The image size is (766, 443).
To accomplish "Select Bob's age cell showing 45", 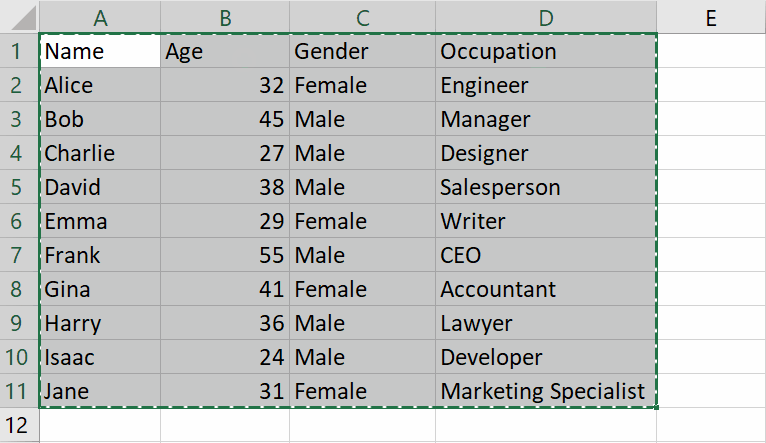I will click(225, 119).
